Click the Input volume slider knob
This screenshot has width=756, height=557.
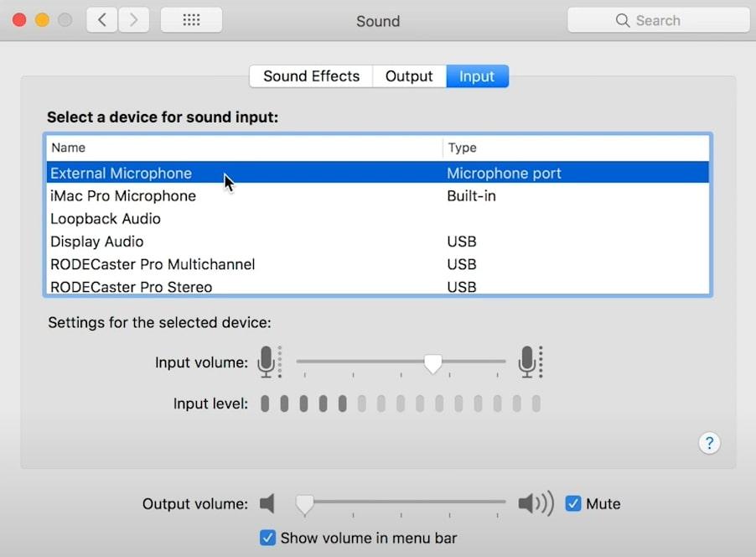click(432, 362)
